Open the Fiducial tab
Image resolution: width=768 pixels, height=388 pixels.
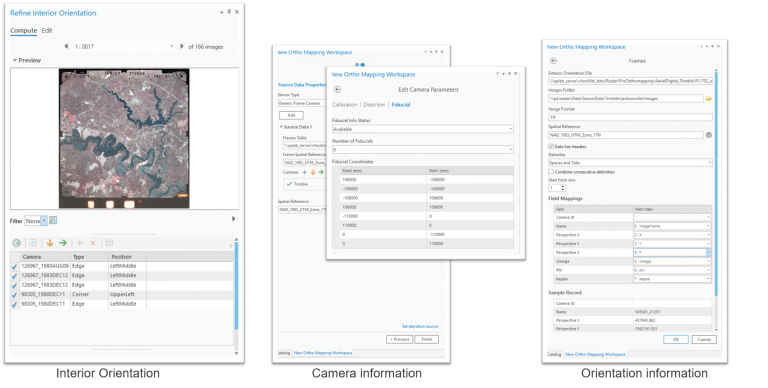point(401,105)
